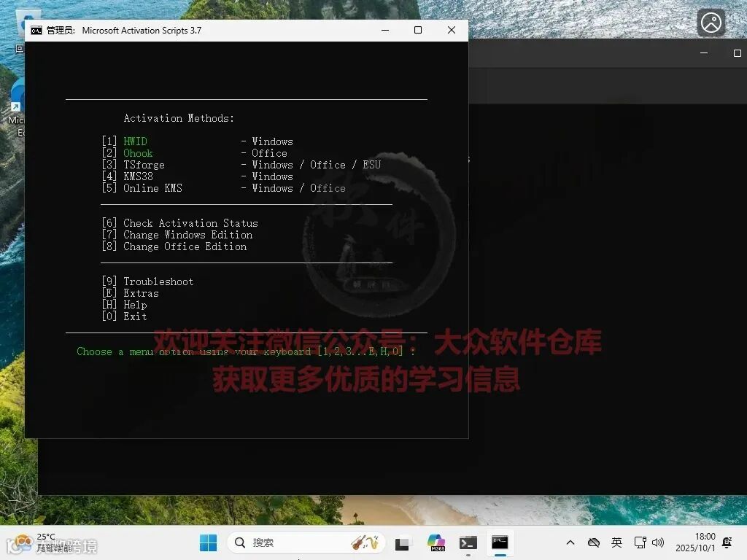Launch the Microsoft 365 Copilot taskbar icon
Image resolution: width=747 pixels, height=560 pixels.
point(436,542)
